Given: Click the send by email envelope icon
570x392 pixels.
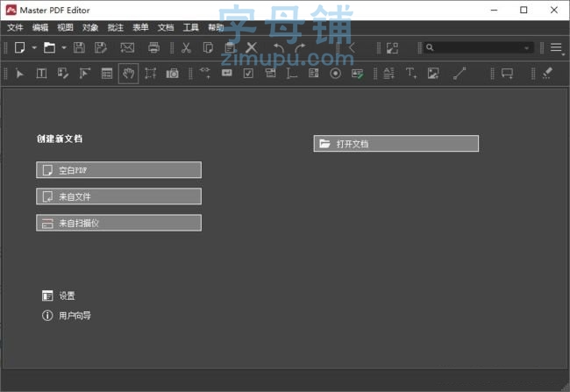Looking at the screenshot, I should (127, 47).
